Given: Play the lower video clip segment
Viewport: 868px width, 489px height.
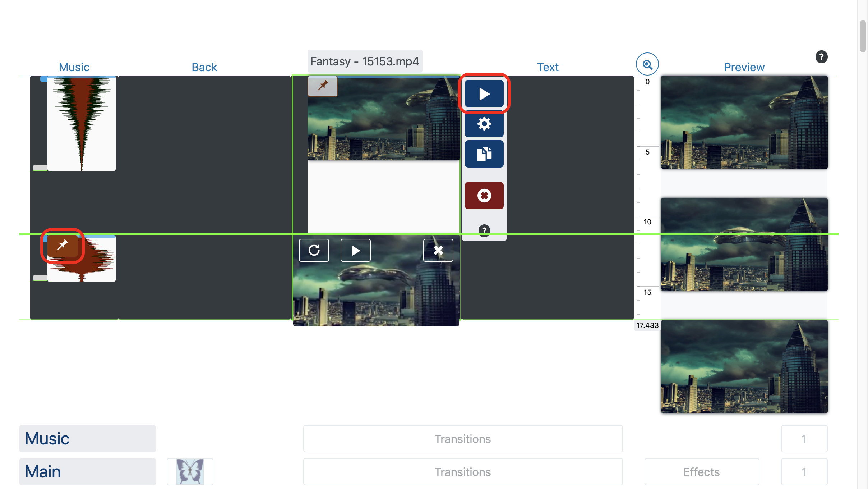Looking at the screenshot, I should pyautogui.click(x=355, y=251).
